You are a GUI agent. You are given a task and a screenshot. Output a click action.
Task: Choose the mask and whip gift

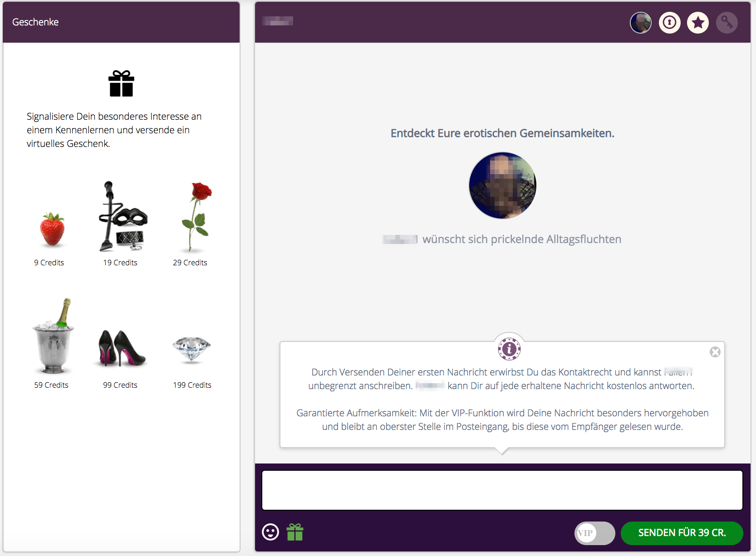[123, 216]
